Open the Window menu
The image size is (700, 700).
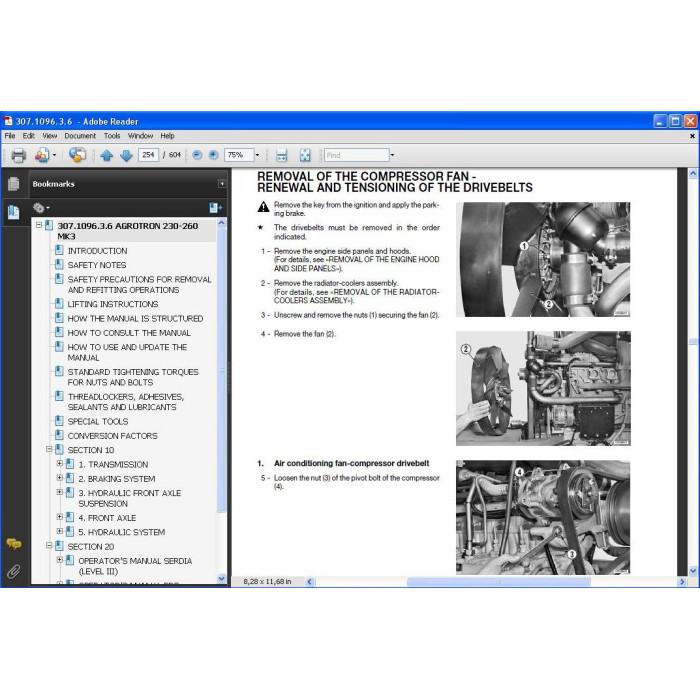coord(140,136)
